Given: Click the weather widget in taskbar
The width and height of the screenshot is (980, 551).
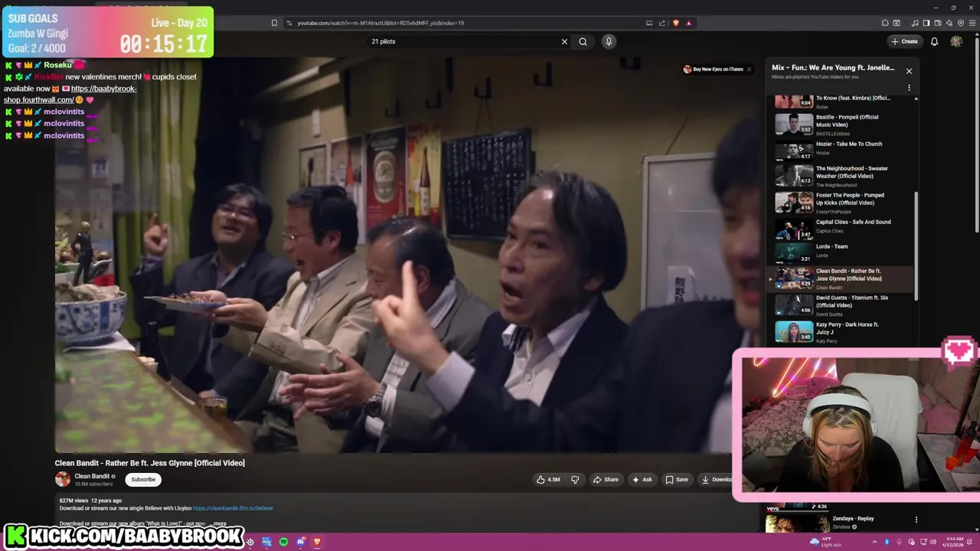Looking at the screenshot, I should click(x=825, y=542).
